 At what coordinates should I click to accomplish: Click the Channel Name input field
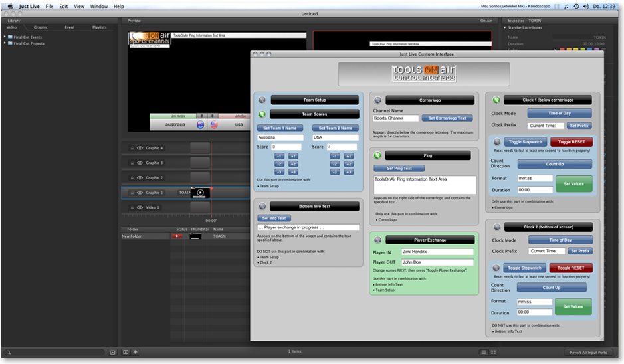pos(395,118)
